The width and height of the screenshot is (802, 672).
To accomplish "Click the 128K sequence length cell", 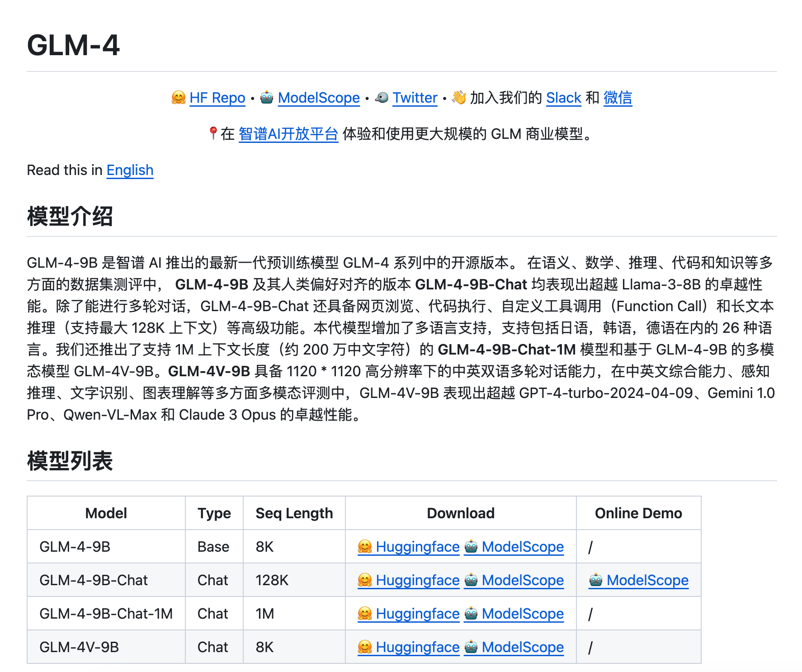I will 294,580.
